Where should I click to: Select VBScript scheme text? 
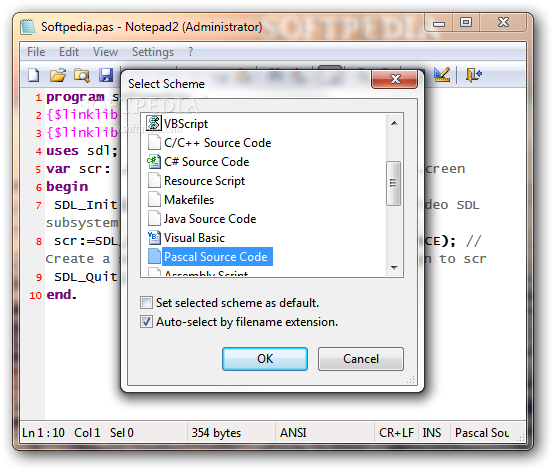pyautogui.click(x=186, y=124)
